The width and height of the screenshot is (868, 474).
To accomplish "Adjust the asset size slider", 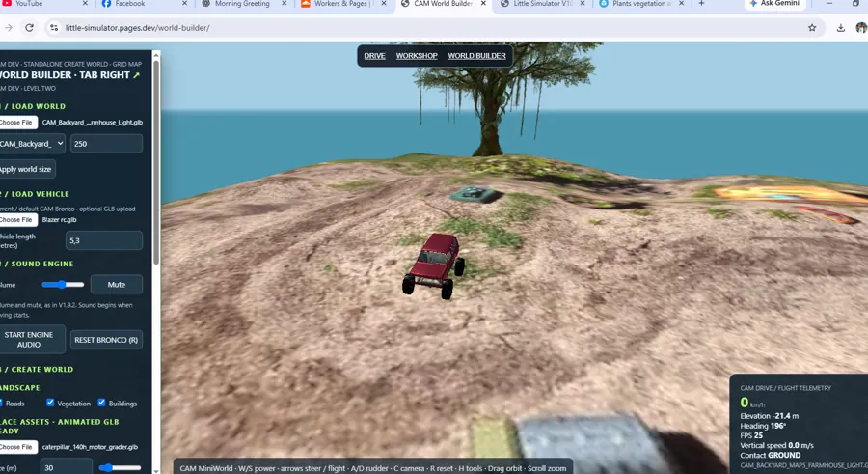I will click(120, 468).
